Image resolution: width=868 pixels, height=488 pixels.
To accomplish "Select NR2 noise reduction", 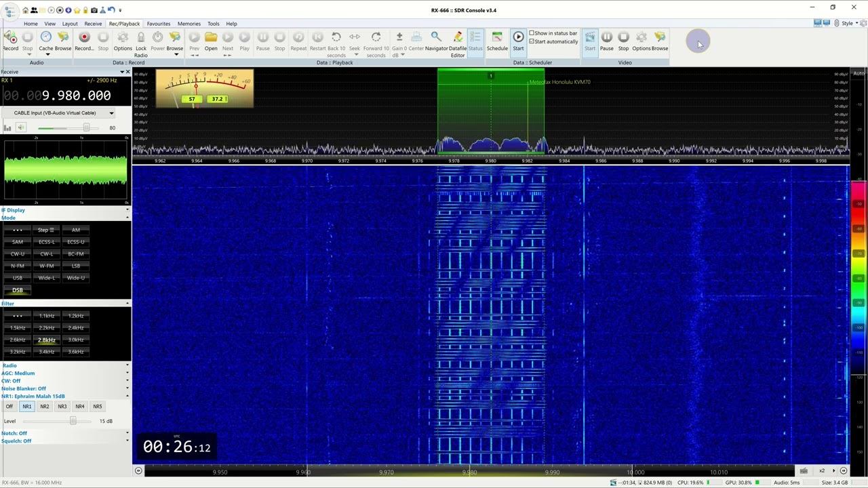I will 45,407.
